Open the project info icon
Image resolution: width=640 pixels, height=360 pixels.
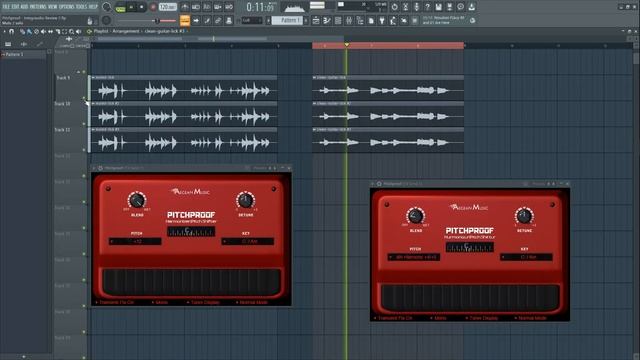[460, 7]
